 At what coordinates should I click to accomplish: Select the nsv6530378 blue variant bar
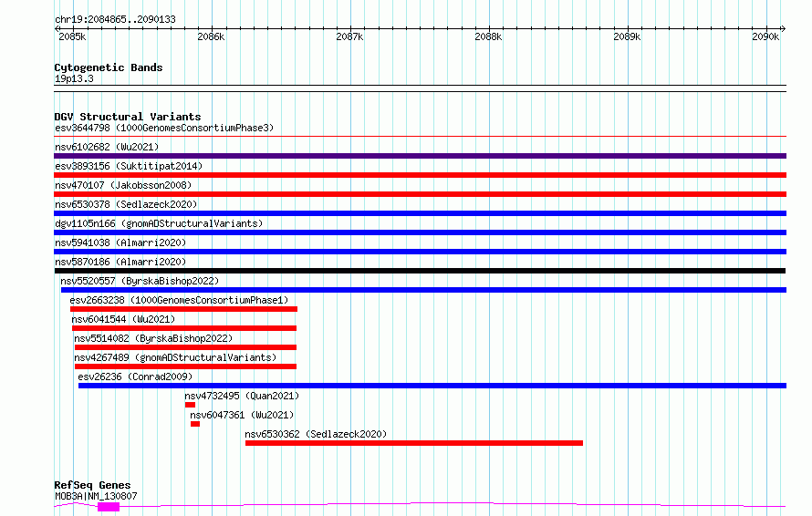[420, 213]
